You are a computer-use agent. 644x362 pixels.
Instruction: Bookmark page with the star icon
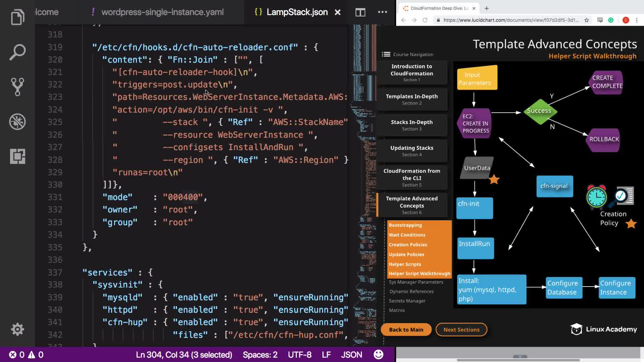click(x=587, y=20)
